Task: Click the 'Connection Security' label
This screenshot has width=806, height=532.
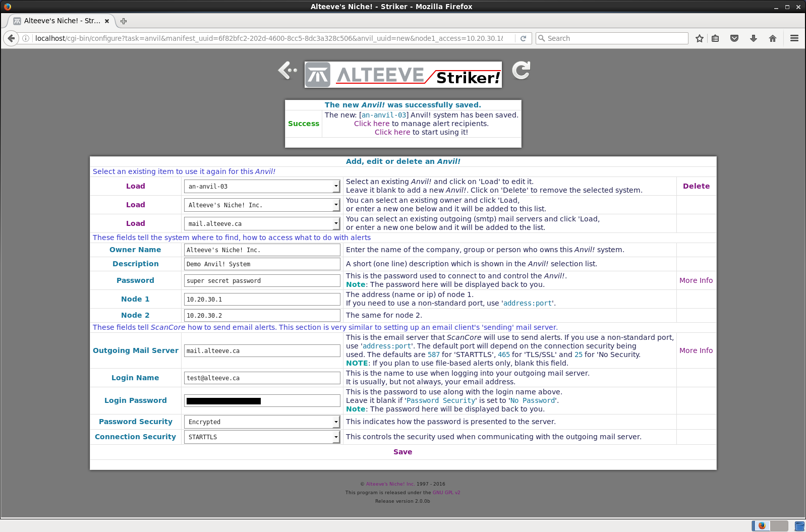Action: 135,437
